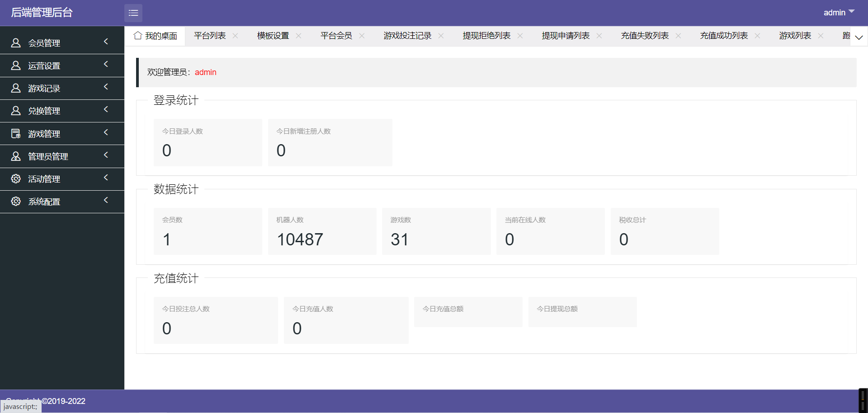This screenshot has width=868, height=413.
Task: Open the 后端管理后台 title link
Action: (x=42, y=13)
